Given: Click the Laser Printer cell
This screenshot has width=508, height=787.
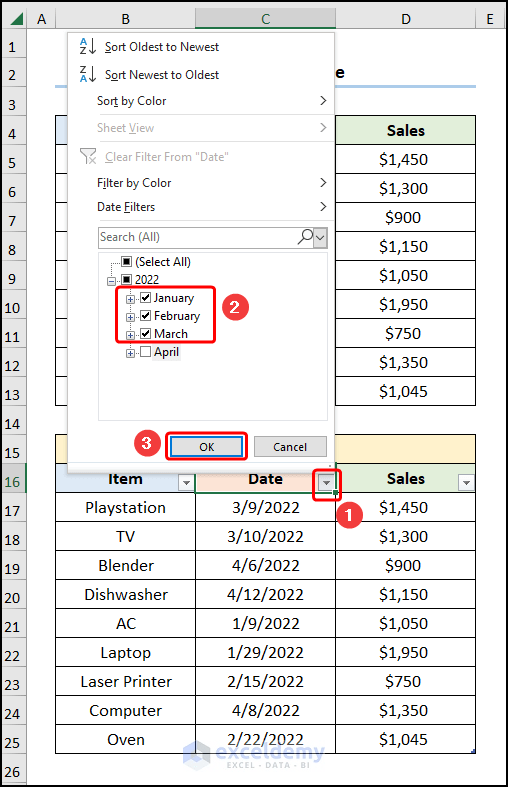Looking at the screenshot, I should pyautogui.click(x=125, y=682).
